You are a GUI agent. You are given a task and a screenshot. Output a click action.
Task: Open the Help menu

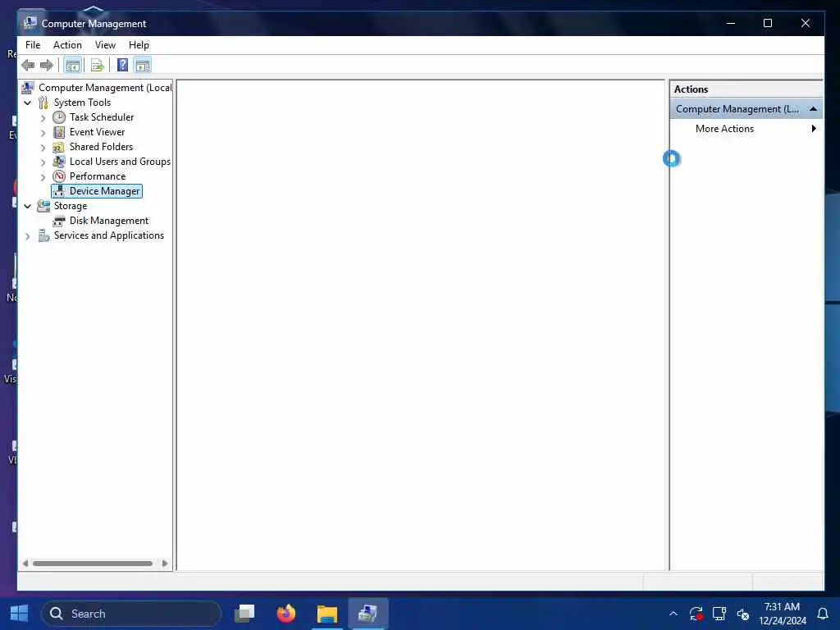tap(139, 45)
